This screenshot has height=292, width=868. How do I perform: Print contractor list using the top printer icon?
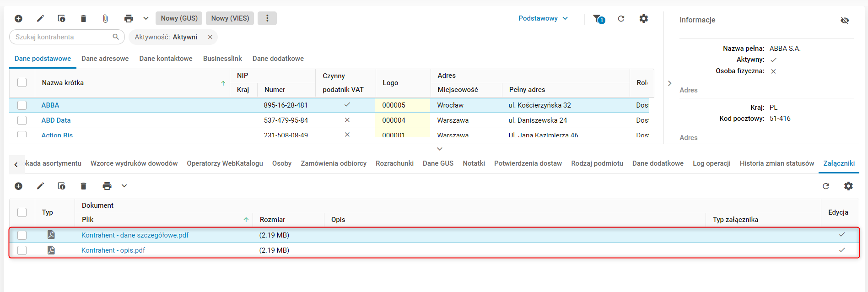[129, 18]
